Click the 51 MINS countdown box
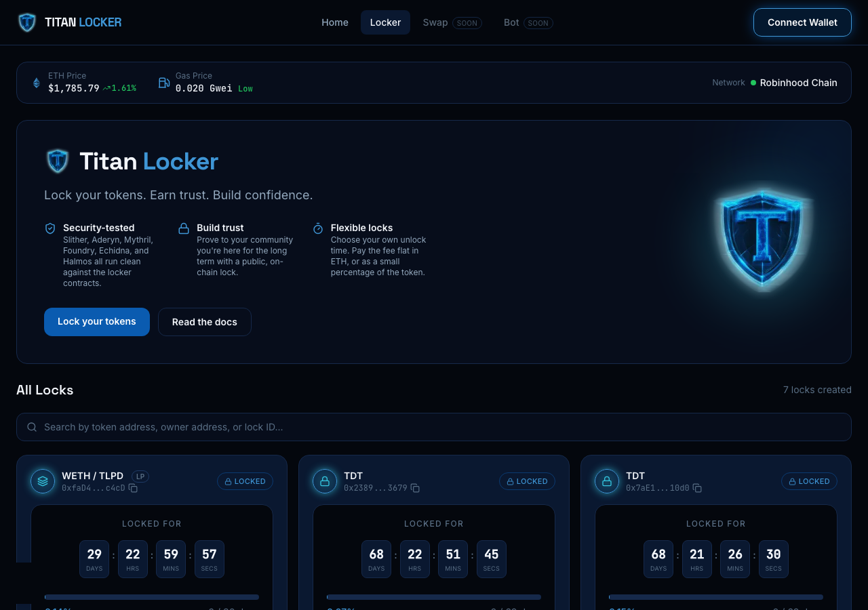This screenshot has width=868, height=610. pyautogui.click(x=453, y=559)
